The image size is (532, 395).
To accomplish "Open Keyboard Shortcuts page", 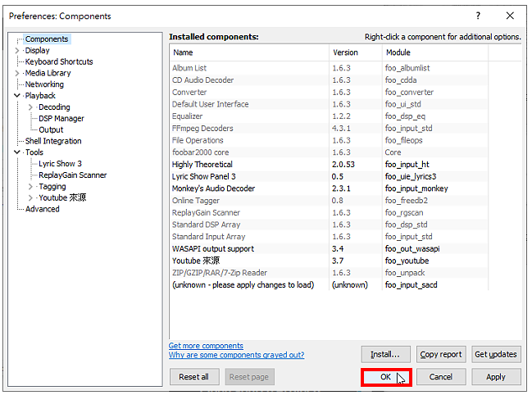I will [59, 61].
